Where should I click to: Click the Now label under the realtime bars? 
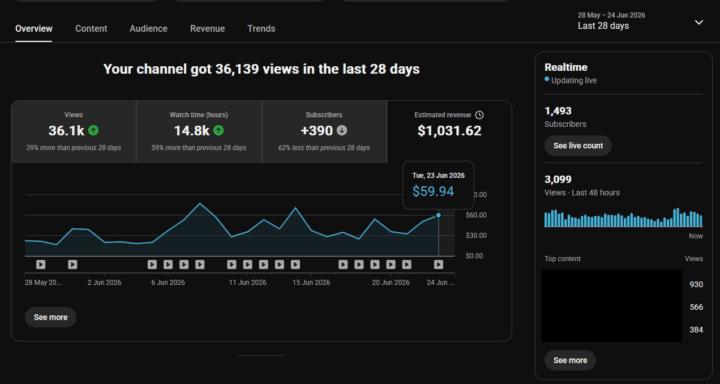tap(696, 236)
